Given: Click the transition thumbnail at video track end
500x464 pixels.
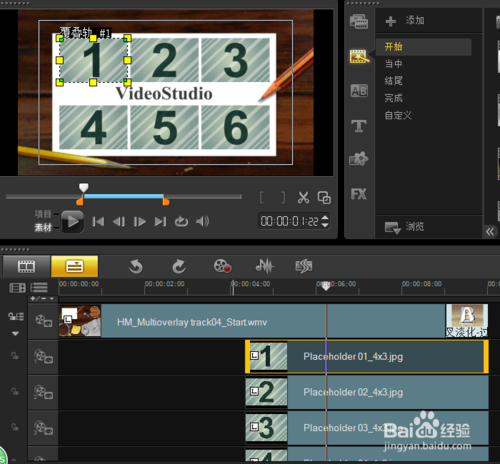Looking at the screenshot, I should (467, 320).
